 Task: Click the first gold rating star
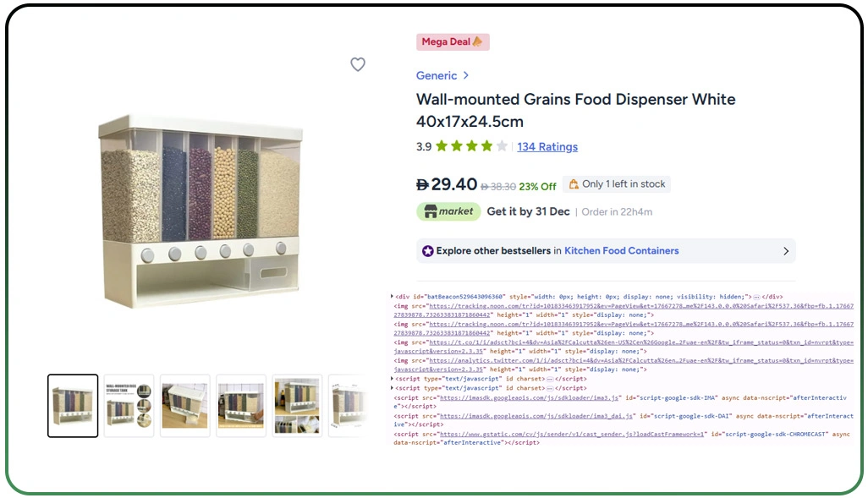(x=442, y=146)
